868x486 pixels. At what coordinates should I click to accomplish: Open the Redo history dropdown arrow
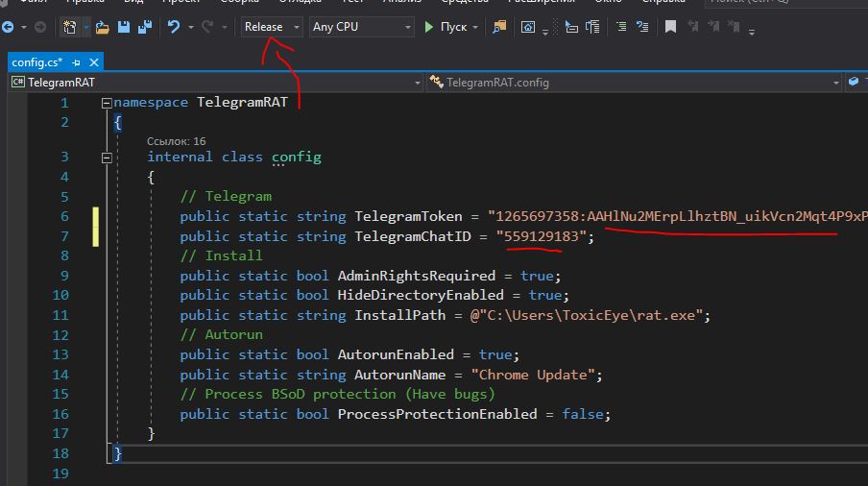tap(224, 27)
